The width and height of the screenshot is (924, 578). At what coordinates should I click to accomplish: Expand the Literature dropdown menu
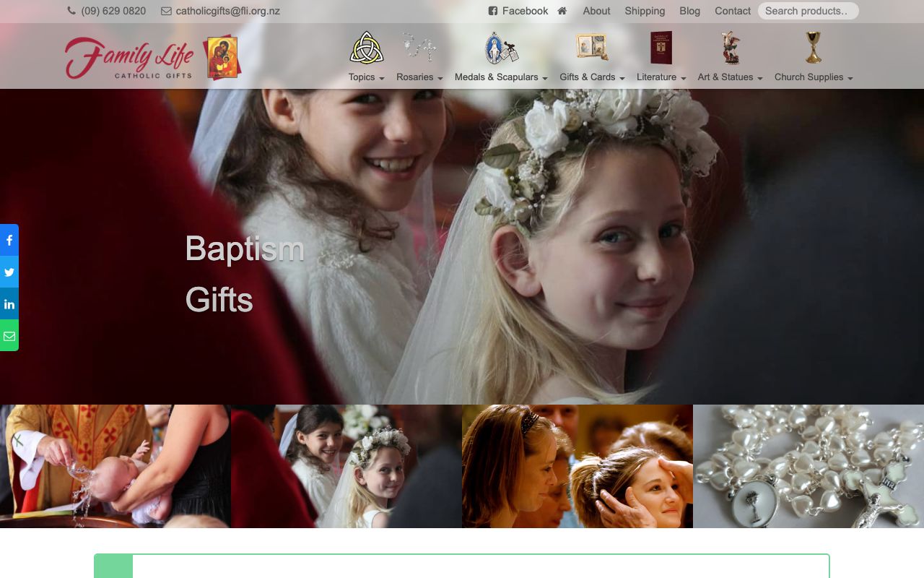click(661, 77)
